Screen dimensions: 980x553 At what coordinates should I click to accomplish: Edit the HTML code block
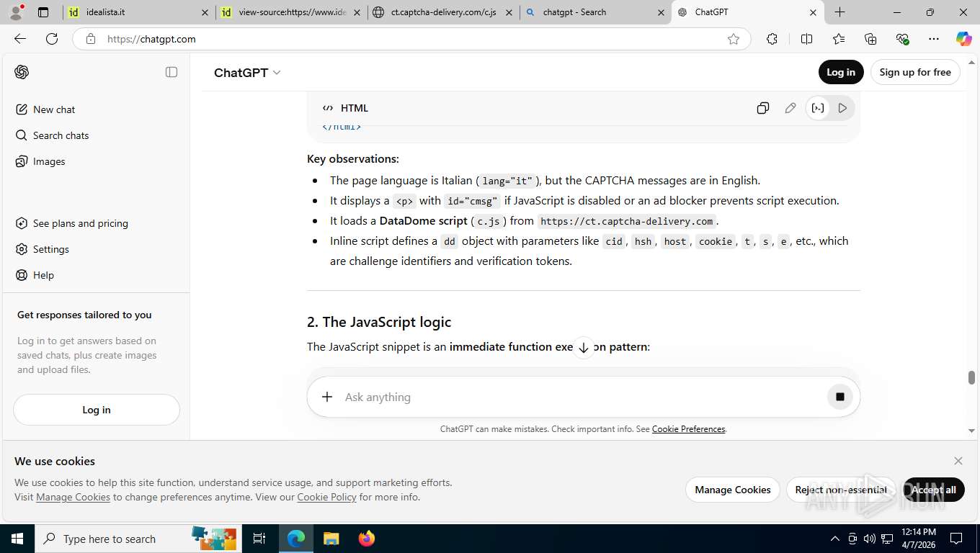pos(790,108)
